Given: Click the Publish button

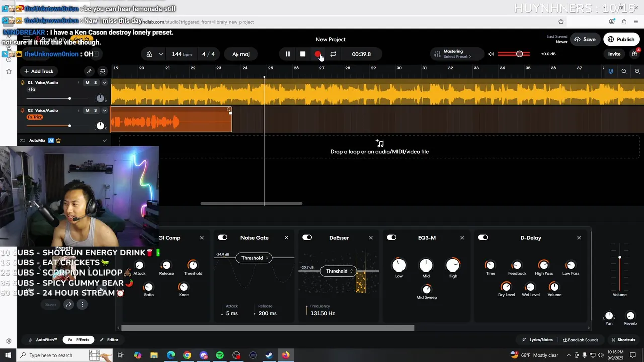Looking at the screenshot, I should pyautogui.click(x=621, y=39).
